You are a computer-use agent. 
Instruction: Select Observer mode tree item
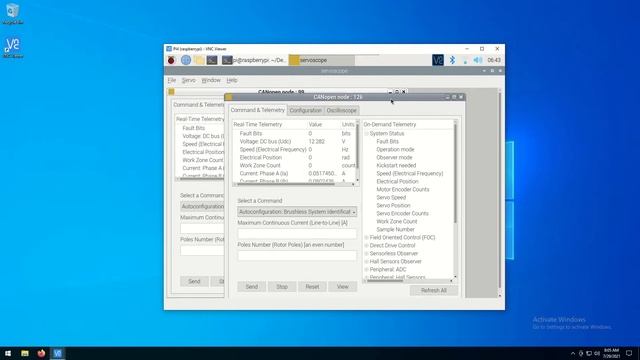(x=394, y=157)
